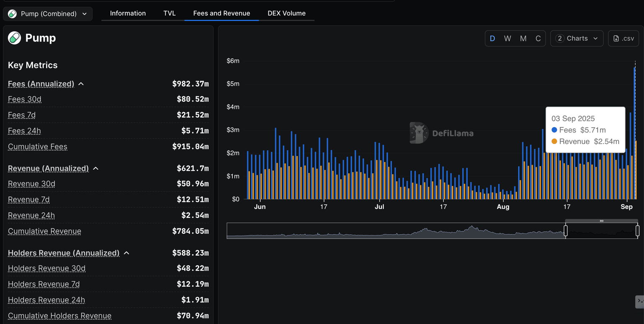This screenshot has height=324, width=644.
Task: Switch to the TVL tab
Action: point(169,13)
